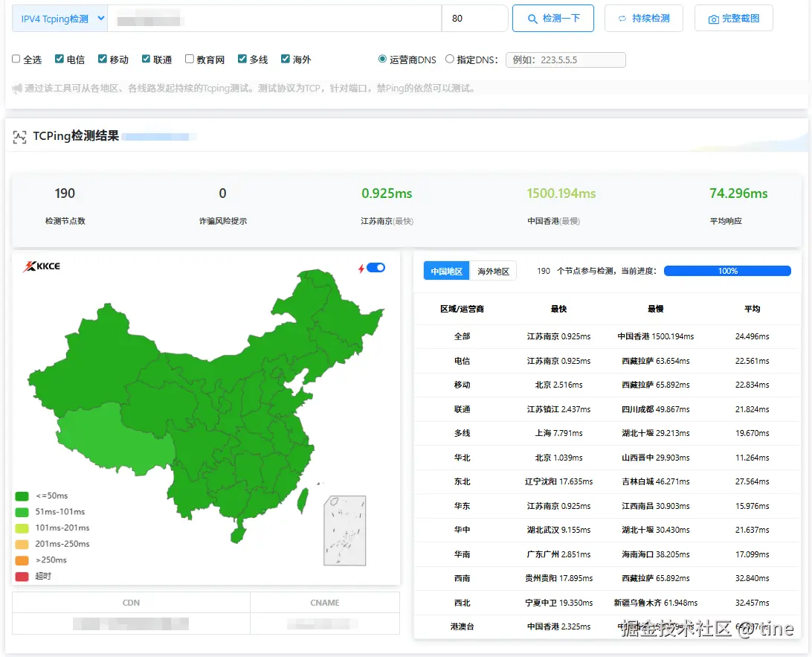
Task: Click 新疆乌鲁木齐 61.948ms cell
Action: click(x=656, y=603)
